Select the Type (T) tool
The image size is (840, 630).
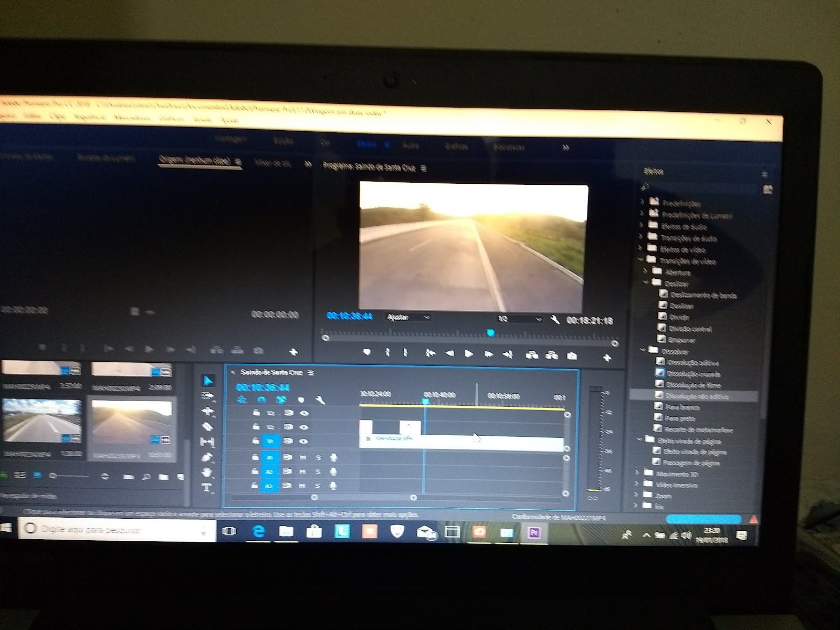click(x=207, y=488)
